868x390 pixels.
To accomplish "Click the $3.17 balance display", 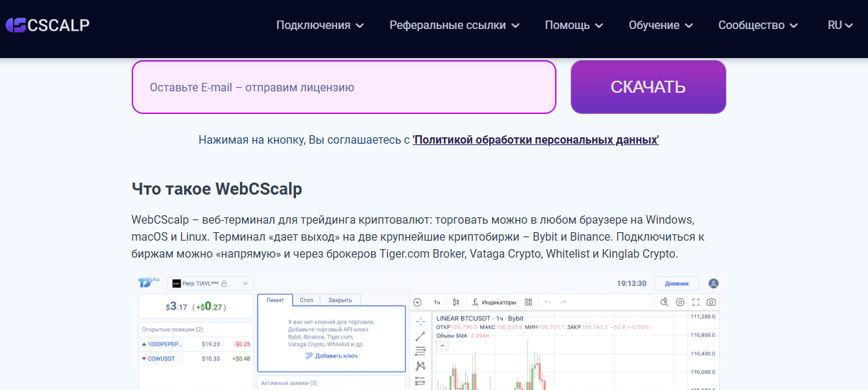I will pyautogui.click(x=176, y=307).
